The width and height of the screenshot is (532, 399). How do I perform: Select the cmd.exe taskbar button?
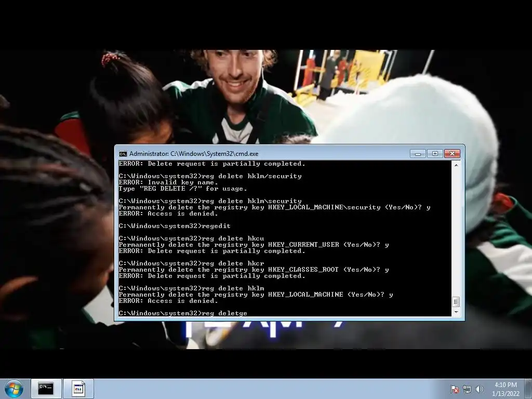[46, 389]
